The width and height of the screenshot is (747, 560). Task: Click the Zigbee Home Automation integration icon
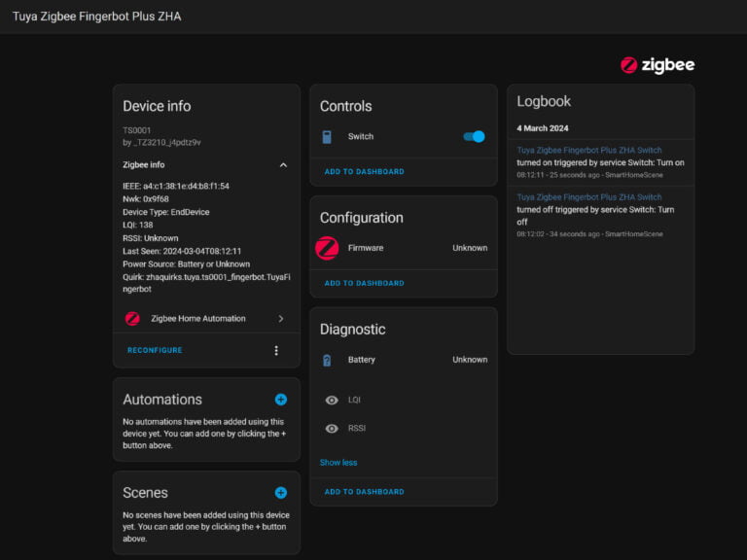click(x=132, y=319)
